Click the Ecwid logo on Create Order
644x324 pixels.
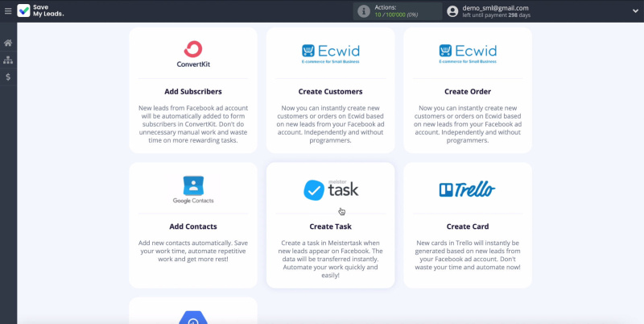468,53
